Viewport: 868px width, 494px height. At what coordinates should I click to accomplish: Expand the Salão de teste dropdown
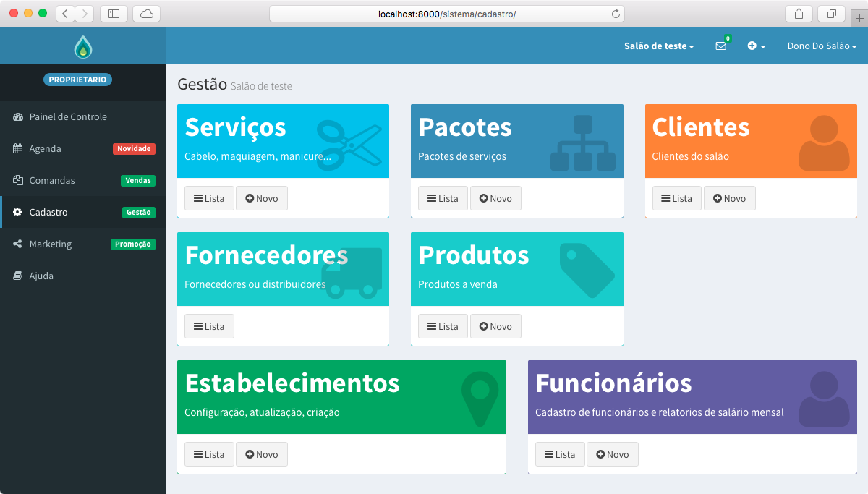tap(659, 46)
